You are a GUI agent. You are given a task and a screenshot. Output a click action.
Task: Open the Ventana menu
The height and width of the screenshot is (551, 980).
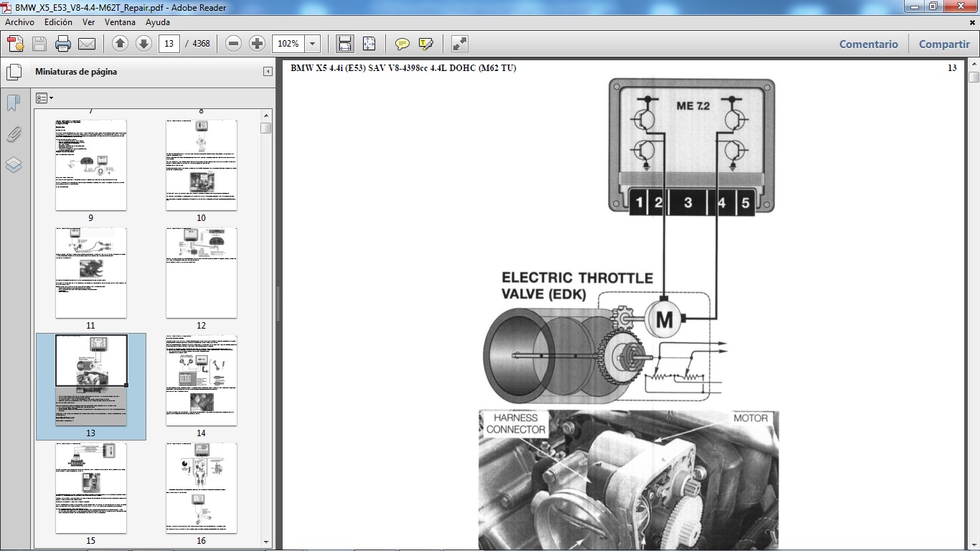click(120, 22)
